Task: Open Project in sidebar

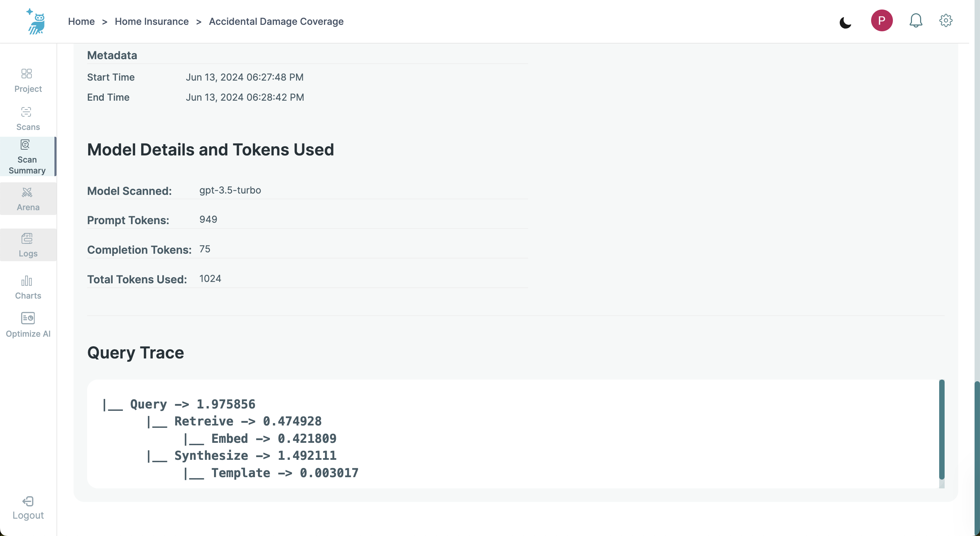Action: pyautogui.click(x=28, y=81)
